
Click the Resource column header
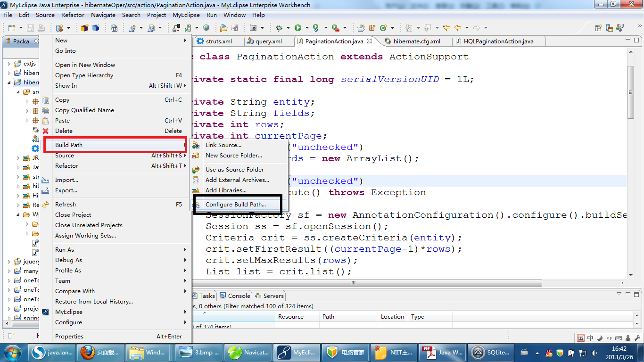coord(297,316)
